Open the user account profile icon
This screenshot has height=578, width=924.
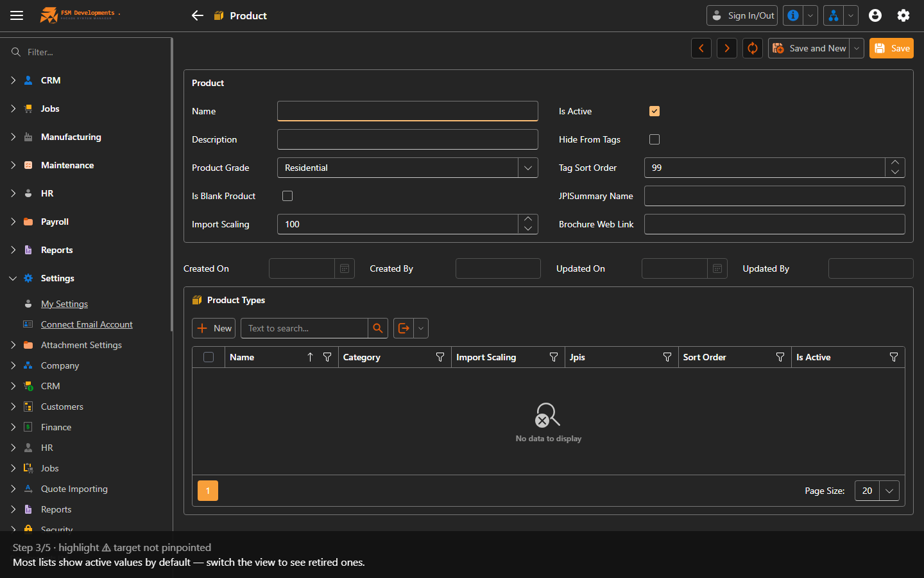pyautogui.click(x=875, y=15)
